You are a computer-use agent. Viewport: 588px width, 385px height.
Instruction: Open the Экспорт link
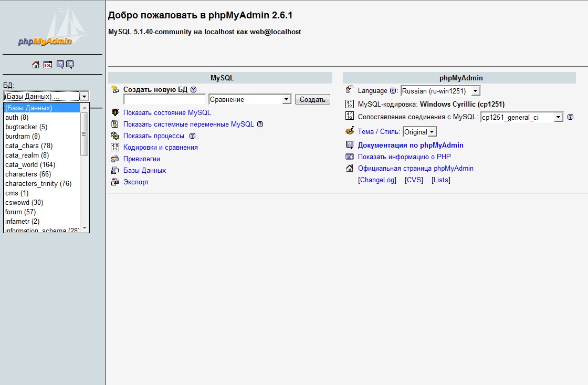pos(136,182)
